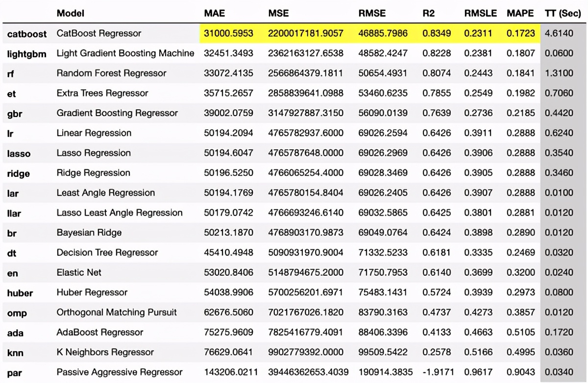Click the MSE column header
This screenshot has height=383, width=588.
pyautogui.click(x=278, y=13)
